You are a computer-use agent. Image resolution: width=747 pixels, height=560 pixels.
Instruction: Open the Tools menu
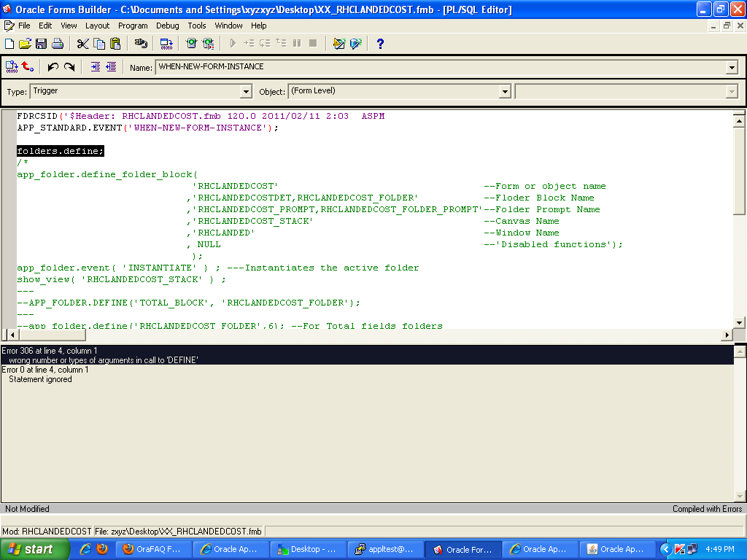[197, 26]
